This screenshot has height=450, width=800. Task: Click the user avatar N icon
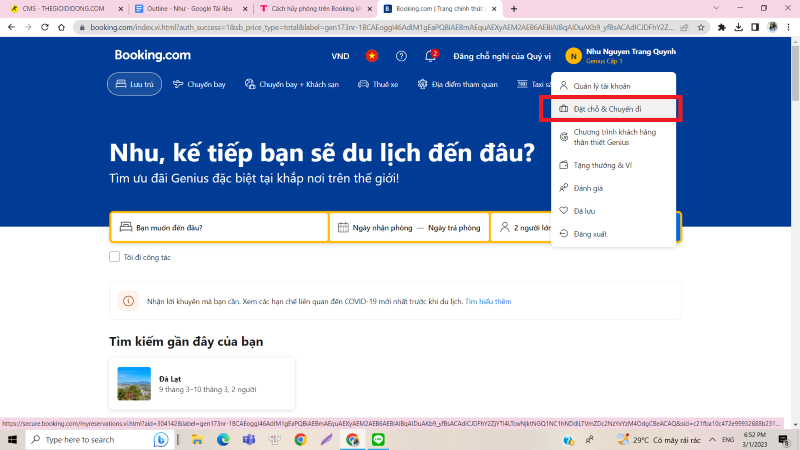click(x=572, y=56)
